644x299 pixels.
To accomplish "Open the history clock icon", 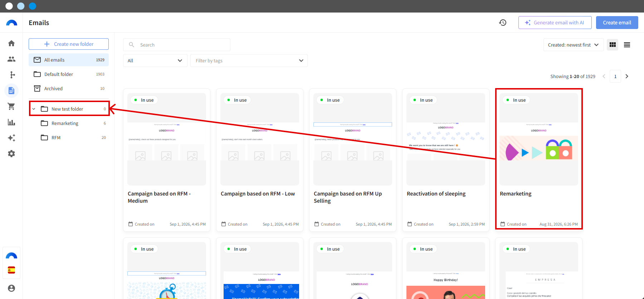I will pyautogui.click(x=503, y=23).
